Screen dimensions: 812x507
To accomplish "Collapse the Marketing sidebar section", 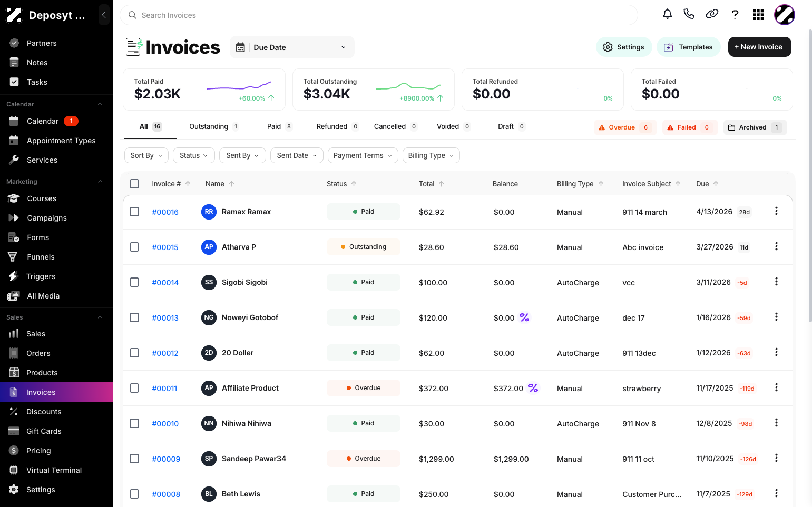I will pyautogui.click(x=100, y=182).
